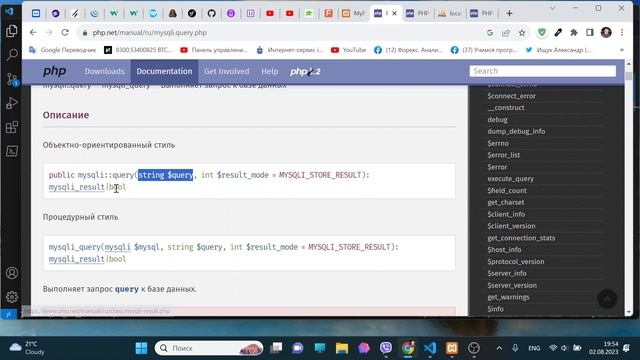The width and height of the screenshot is (640, 360).
Task: Open $server_version sidebar entry
Action: click(x=512, y=285)
